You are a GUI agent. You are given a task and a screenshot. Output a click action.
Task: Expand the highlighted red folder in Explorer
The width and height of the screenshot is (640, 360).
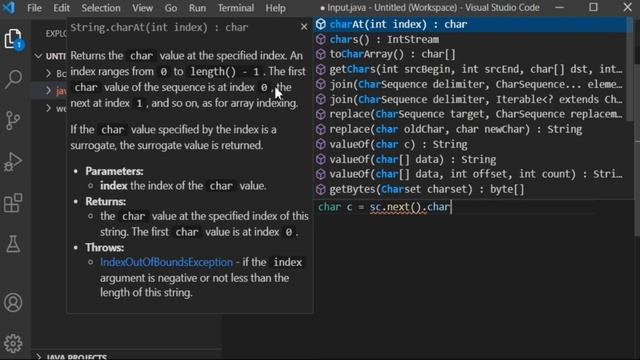48,90
